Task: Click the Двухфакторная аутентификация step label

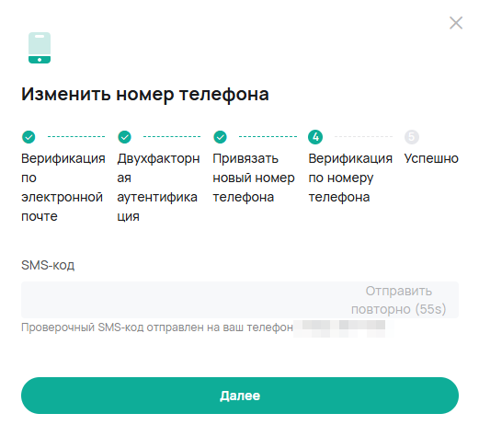Action: [158, 188]
